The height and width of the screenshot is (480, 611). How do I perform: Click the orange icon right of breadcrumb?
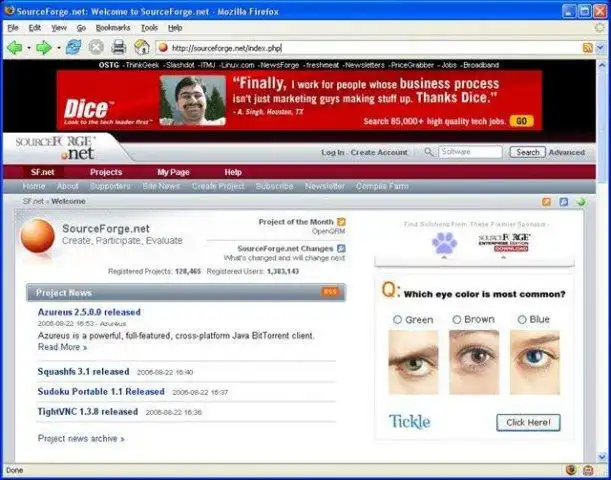coord(546,201)
